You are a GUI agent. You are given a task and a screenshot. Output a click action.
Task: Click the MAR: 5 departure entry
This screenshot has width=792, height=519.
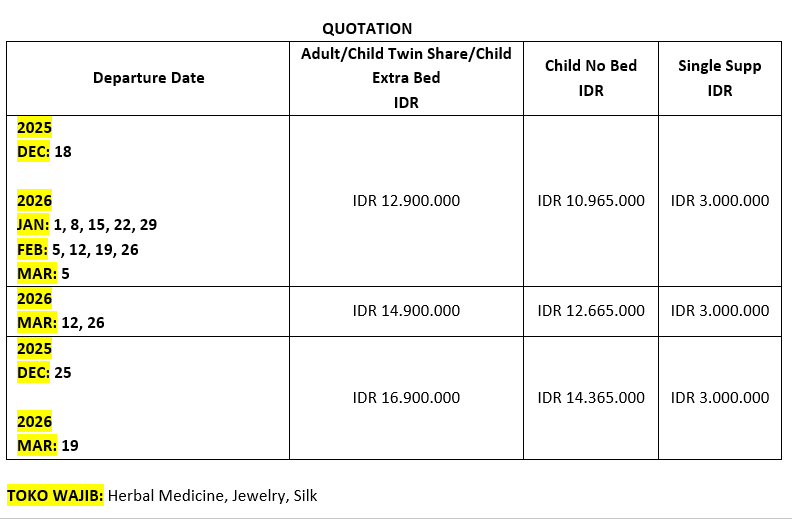click(44, 273)
